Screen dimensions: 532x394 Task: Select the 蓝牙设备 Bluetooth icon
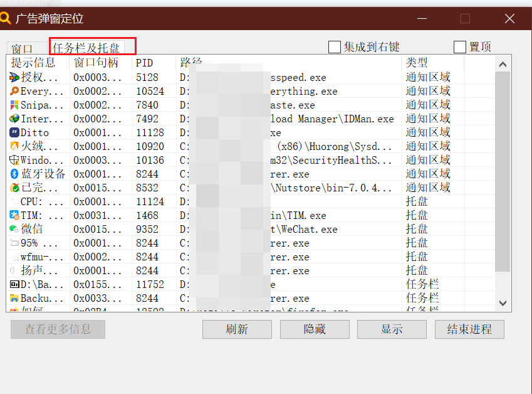14,174
